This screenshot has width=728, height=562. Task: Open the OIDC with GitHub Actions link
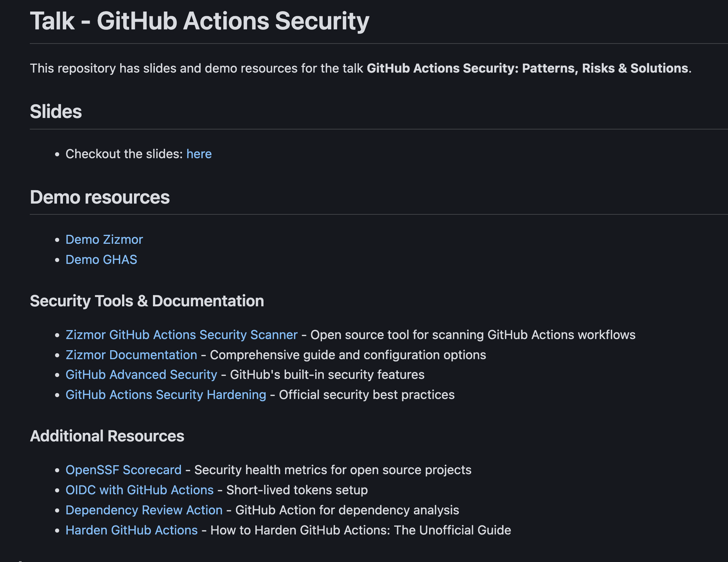click(139, 490)
